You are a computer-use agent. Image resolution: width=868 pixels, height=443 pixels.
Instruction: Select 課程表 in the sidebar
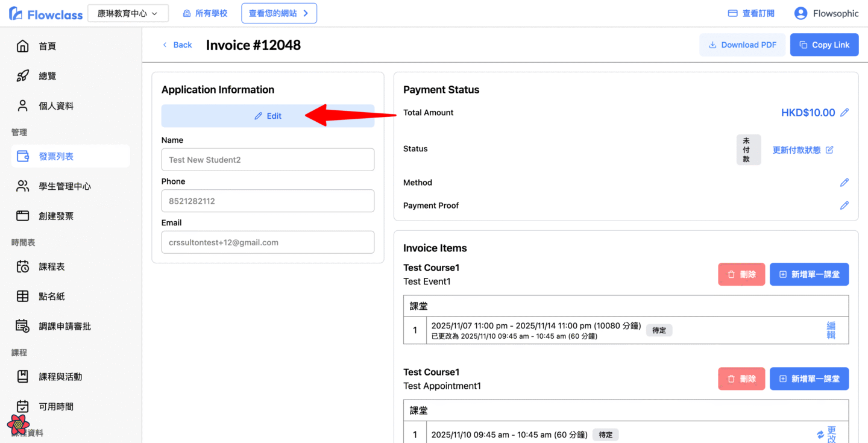point(51,266)
